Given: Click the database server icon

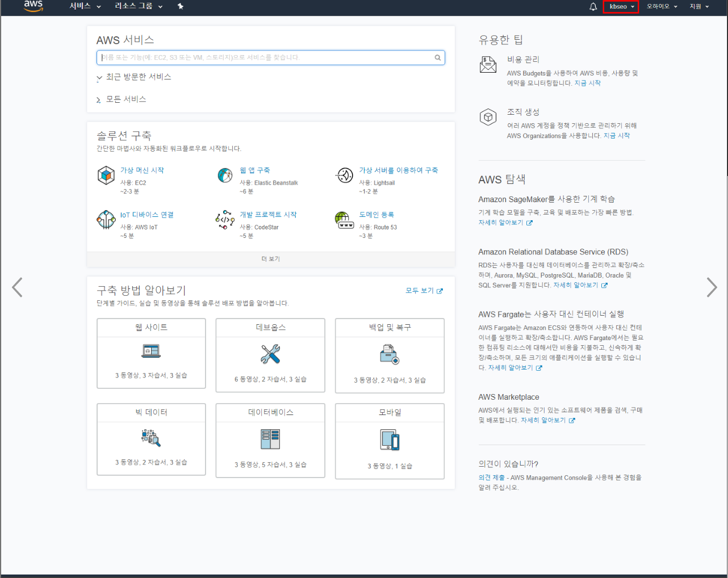Looking at the screenshot, I should coord(270,439).
